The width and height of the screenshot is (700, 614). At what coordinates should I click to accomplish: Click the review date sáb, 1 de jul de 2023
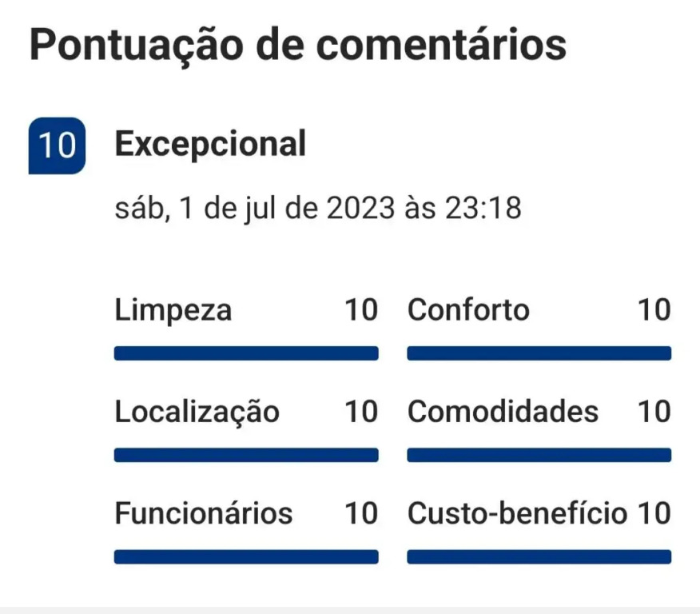coord(318,209)
